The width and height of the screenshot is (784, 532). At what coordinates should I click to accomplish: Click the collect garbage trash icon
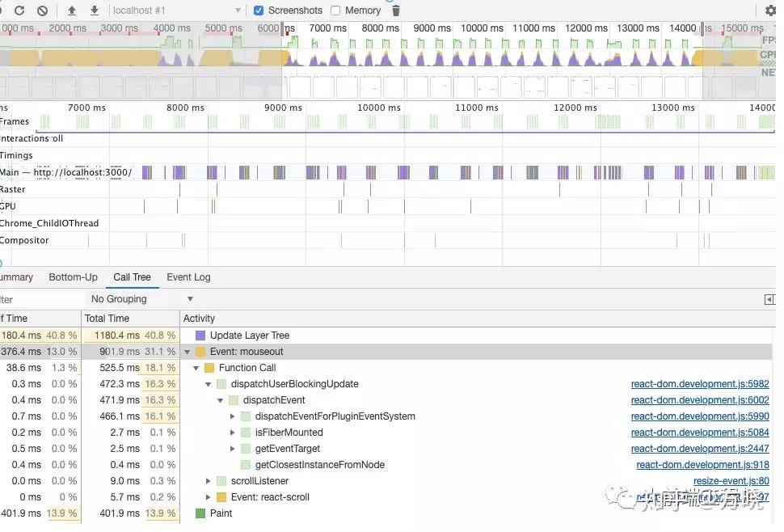click(x=395, y=10)
